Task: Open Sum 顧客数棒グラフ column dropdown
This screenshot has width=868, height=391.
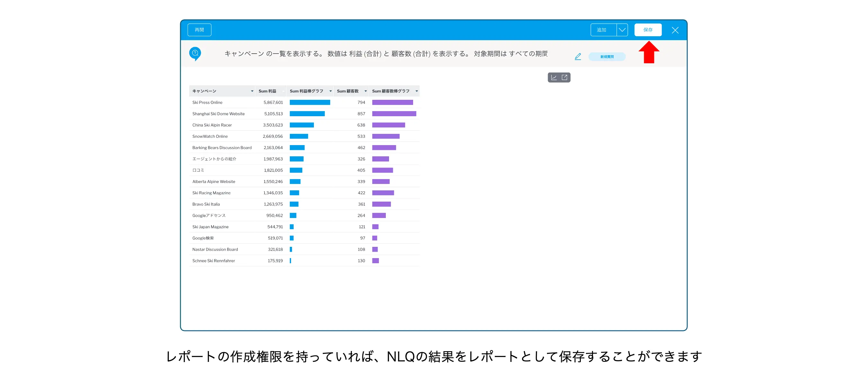Action: (416, 91)
